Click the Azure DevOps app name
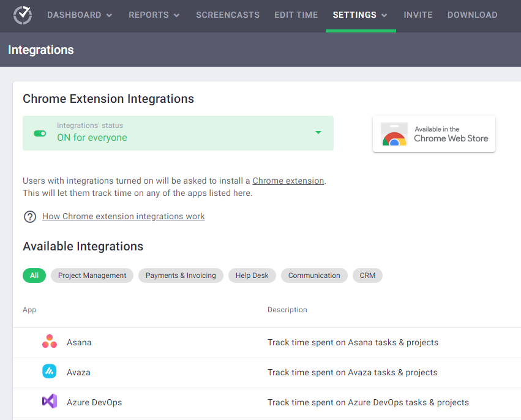Viewport: 521px width, 420px height. 94,402
